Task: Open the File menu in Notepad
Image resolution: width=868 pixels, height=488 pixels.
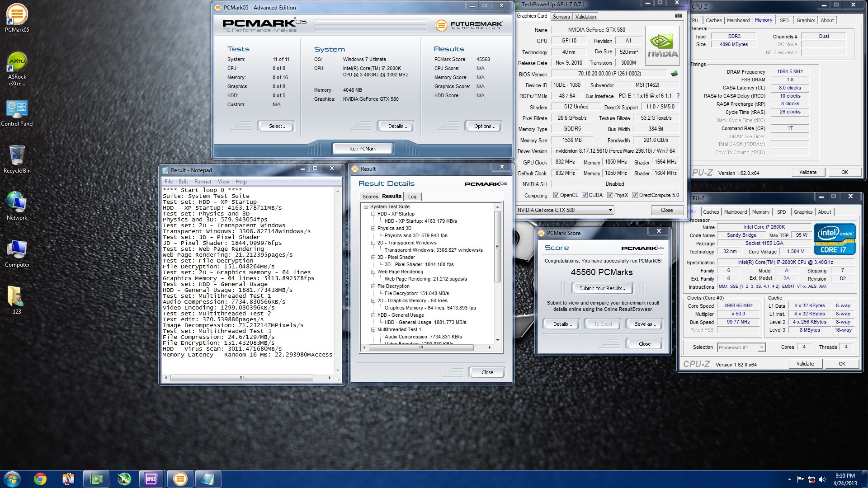Action: [169, 182]
